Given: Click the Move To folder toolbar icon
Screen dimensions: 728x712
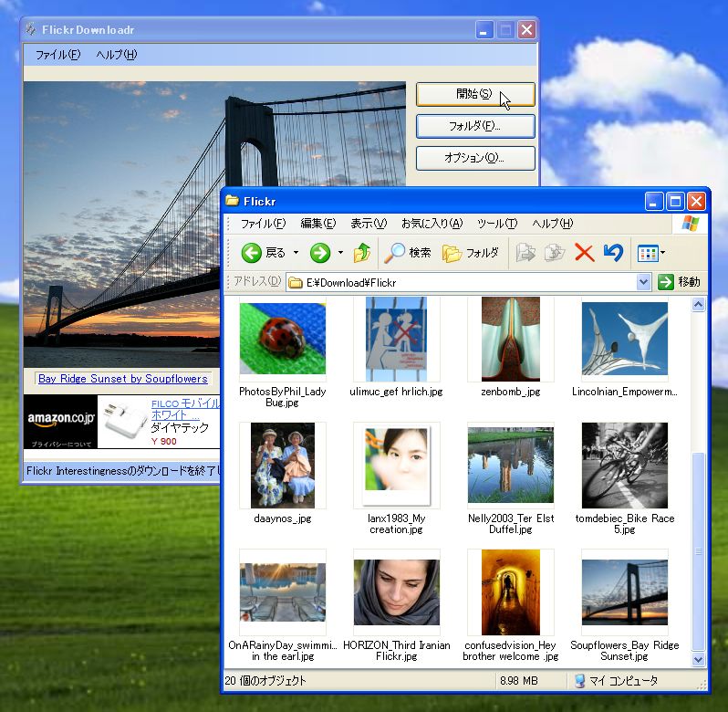Looking at the screenshot, I should (x=525, y=253).
